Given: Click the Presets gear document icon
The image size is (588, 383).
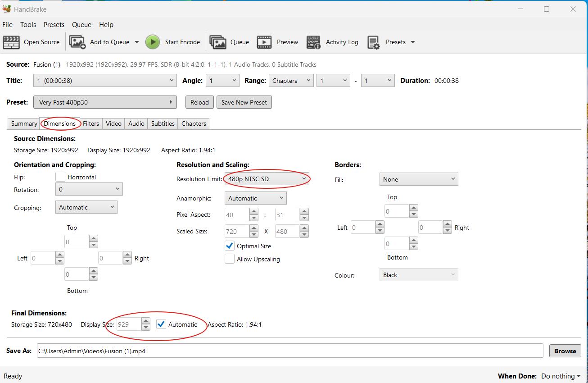Looking at the screenshot, I should click(374, 42).
